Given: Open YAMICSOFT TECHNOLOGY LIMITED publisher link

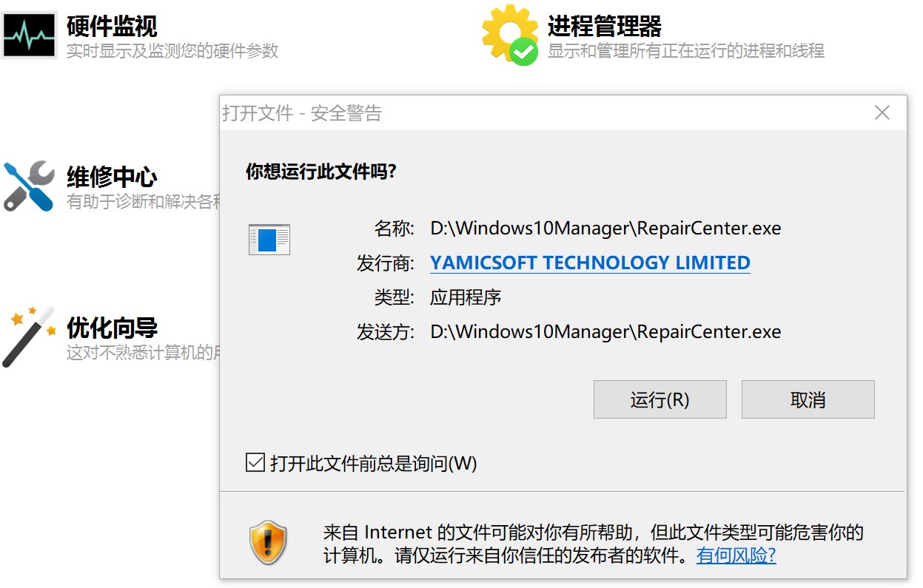Looking at the screenshot, I should [591, 263].
